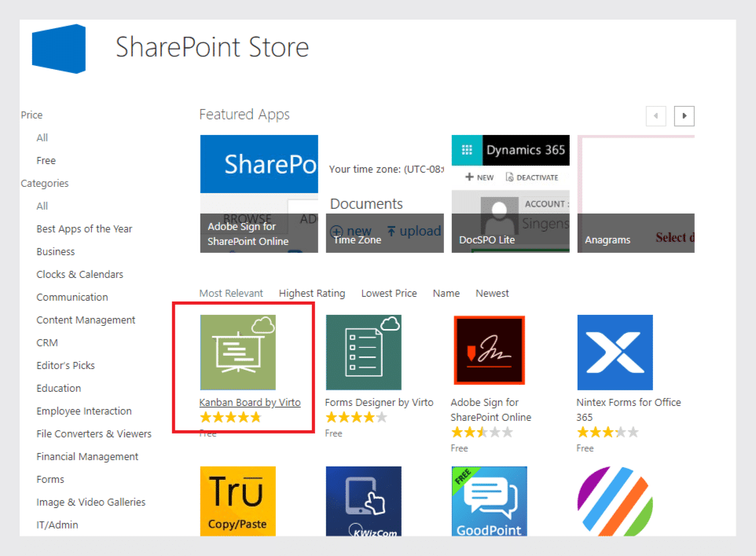Click the SharePoint Store page title

[x=212, y=47]
